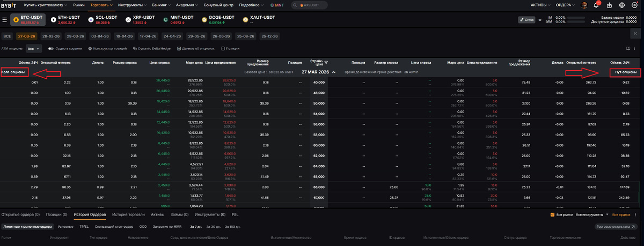Select За 30 дн. period filter
Image resolution: width=644 pixels, height=246 pixels.
pos(215,227)
